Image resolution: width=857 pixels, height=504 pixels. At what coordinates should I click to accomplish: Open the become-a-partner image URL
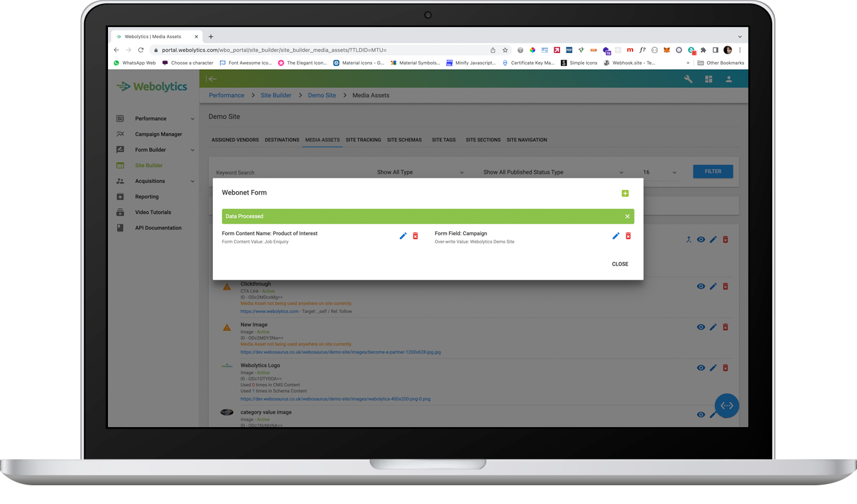pyautogui.click(x=340, y=352)
